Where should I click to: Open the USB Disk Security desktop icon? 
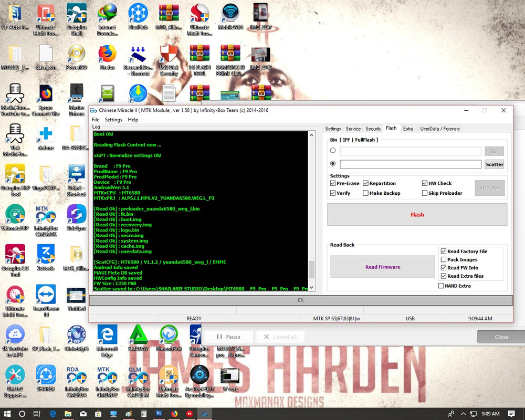[169, 60]
